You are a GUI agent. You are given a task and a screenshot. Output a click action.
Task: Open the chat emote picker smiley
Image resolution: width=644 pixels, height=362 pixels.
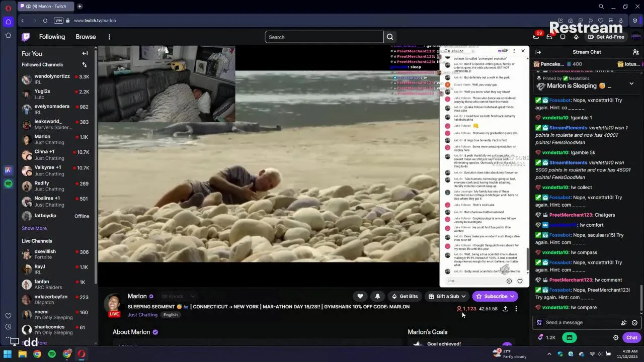click(x=634, y=323)
